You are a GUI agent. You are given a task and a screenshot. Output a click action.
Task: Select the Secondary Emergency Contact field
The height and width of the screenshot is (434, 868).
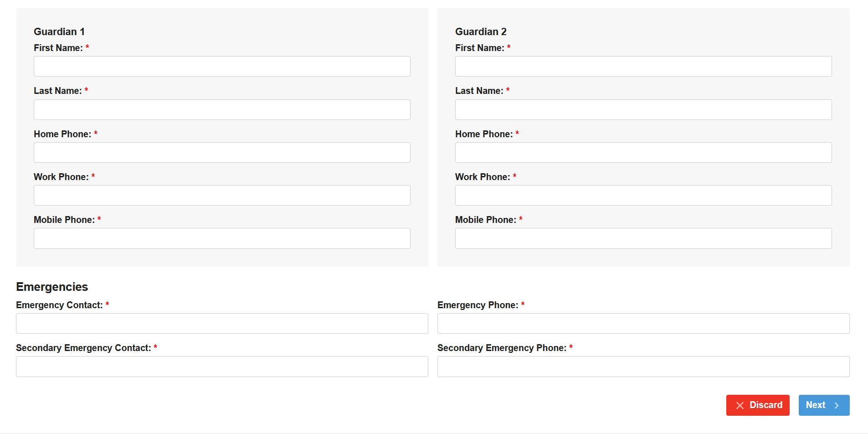222,367
